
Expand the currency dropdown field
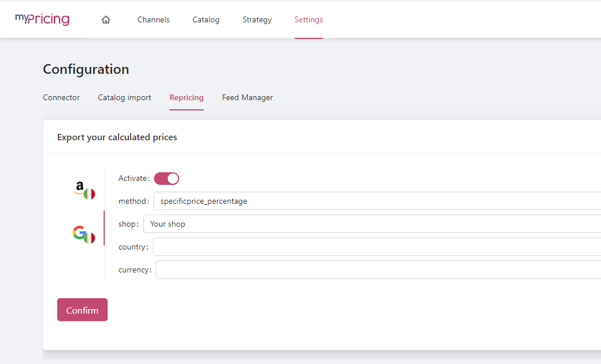378,270
